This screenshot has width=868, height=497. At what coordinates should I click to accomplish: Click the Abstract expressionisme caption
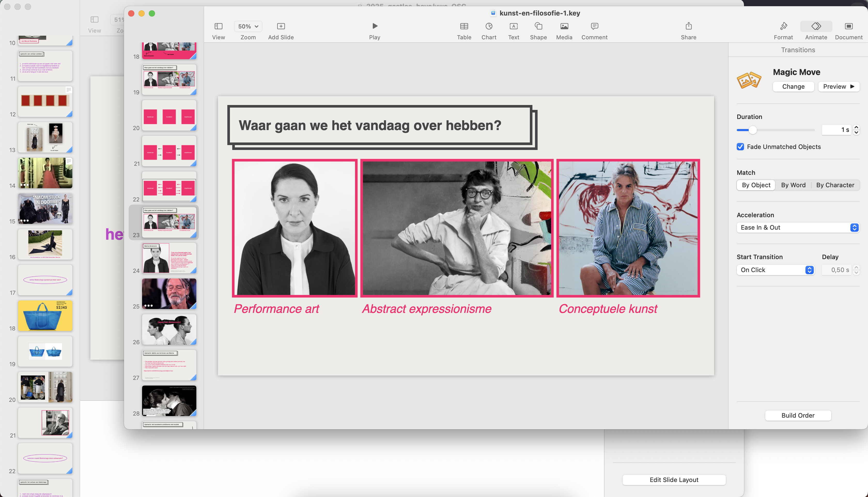point(427,308)
